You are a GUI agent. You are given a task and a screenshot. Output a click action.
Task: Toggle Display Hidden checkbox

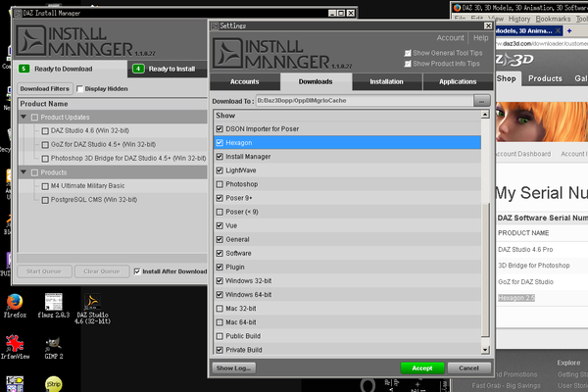(x=79, y=89)
